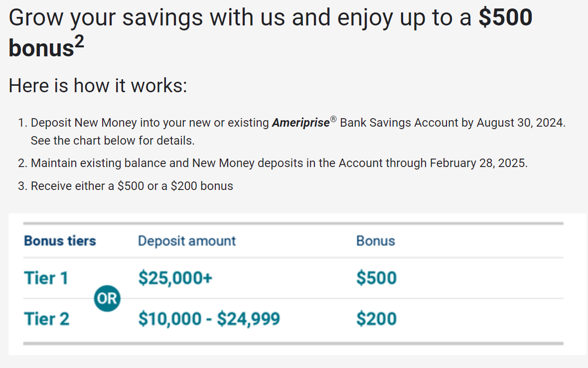Screen dimensions: 588x368
Task: Click the $200 bonus value in table
Action: (x=376, y=319)
